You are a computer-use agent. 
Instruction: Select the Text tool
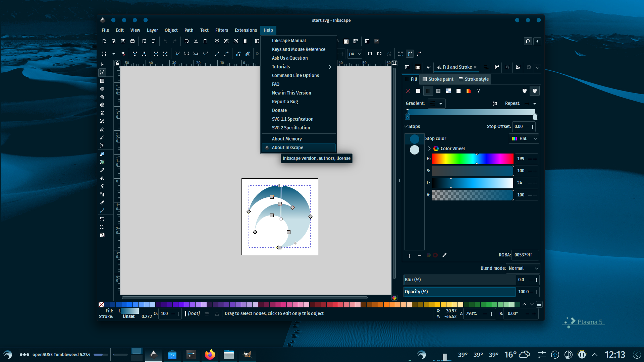point(102,145)
